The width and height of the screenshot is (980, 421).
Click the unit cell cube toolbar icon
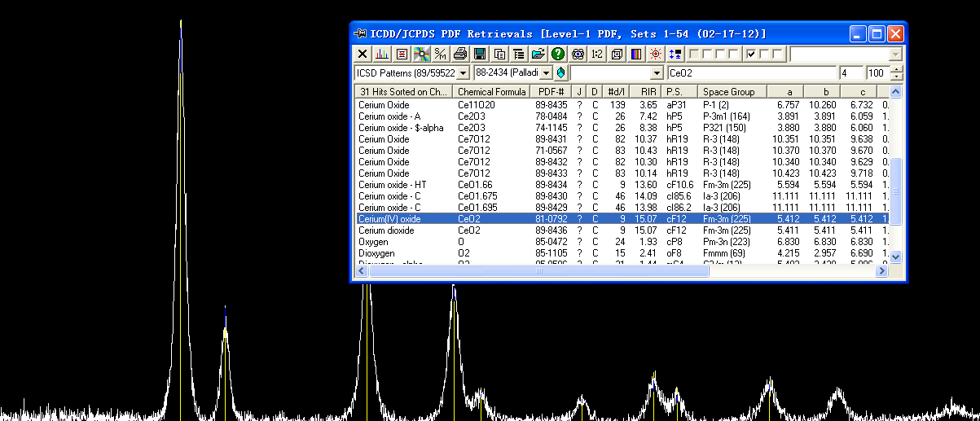click(x=617, y=54)
